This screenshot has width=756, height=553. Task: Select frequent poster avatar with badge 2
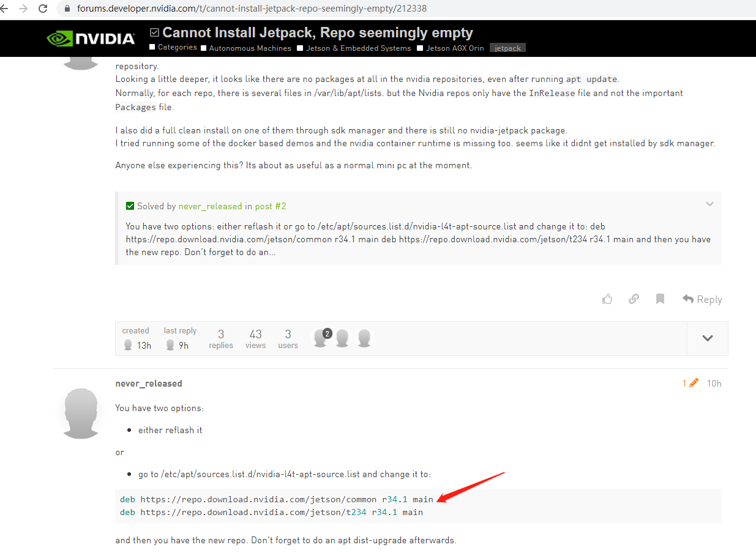point(321,338)
